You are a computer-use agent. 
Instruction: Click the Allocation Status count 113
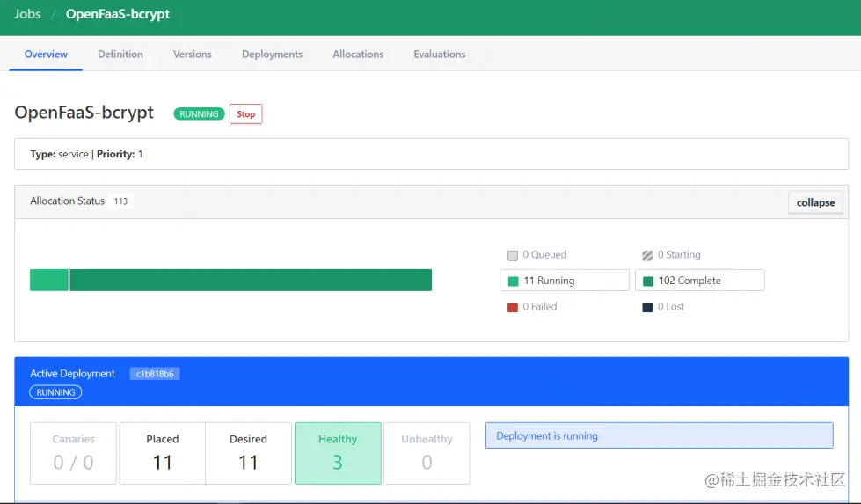[120, 201]
